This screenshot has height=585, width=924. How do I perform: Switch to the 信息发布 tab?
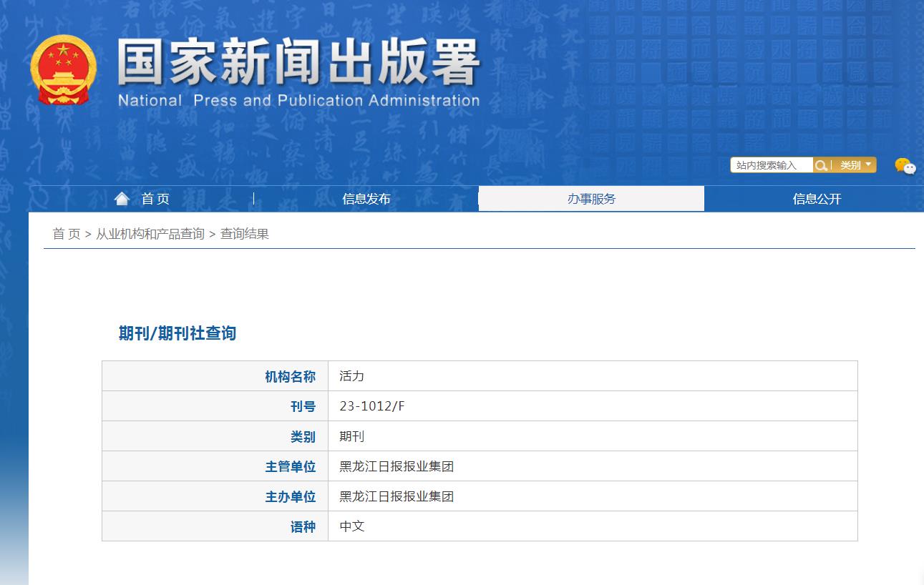[x=366, y=199]
